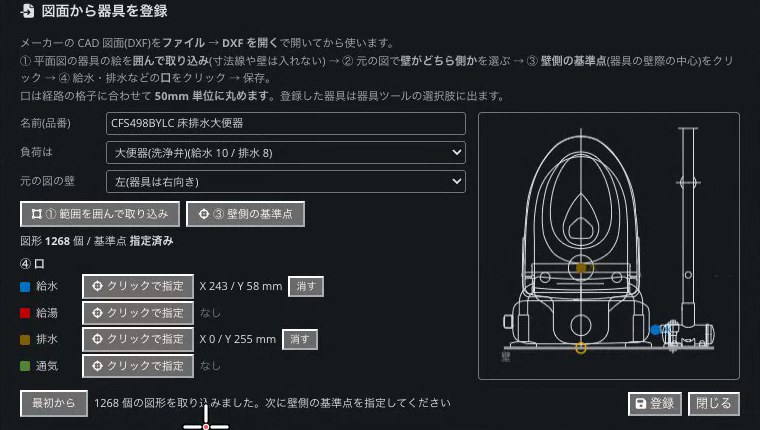Image resolution: width=760 pixels, height=430 pixels.
Task: Click クリックで指定 for 給水
Action: (138, 286)
